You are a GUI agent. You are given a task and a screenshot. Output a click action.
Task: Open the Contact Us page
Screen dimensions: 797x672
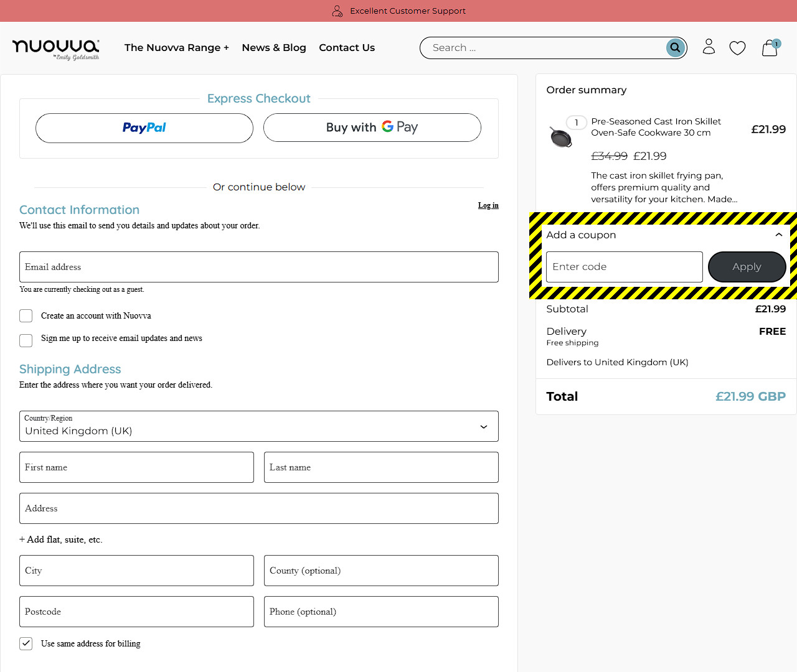(347, 48)
